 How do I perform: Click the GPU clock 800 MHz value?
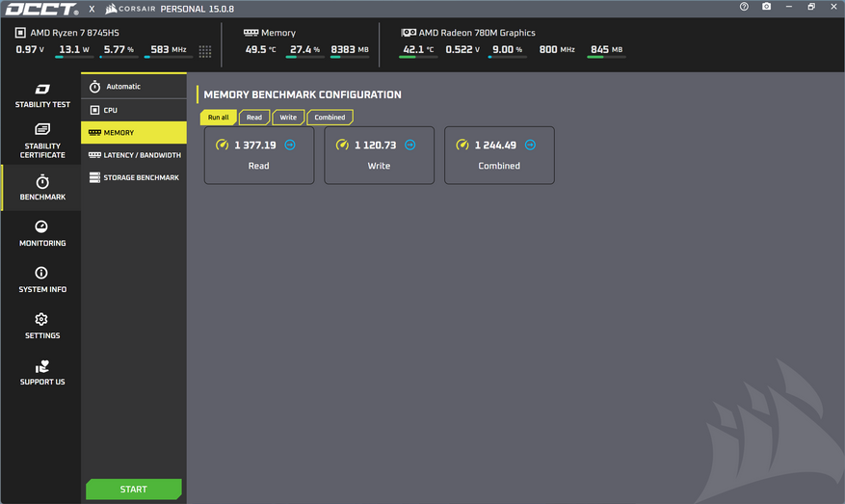[557, 49]
